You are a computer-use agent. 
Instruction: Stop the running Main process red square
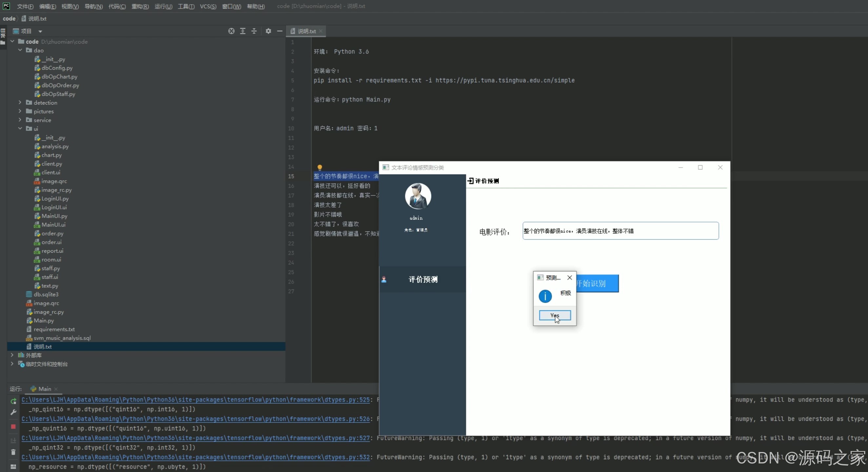click(x=13, y=426)
